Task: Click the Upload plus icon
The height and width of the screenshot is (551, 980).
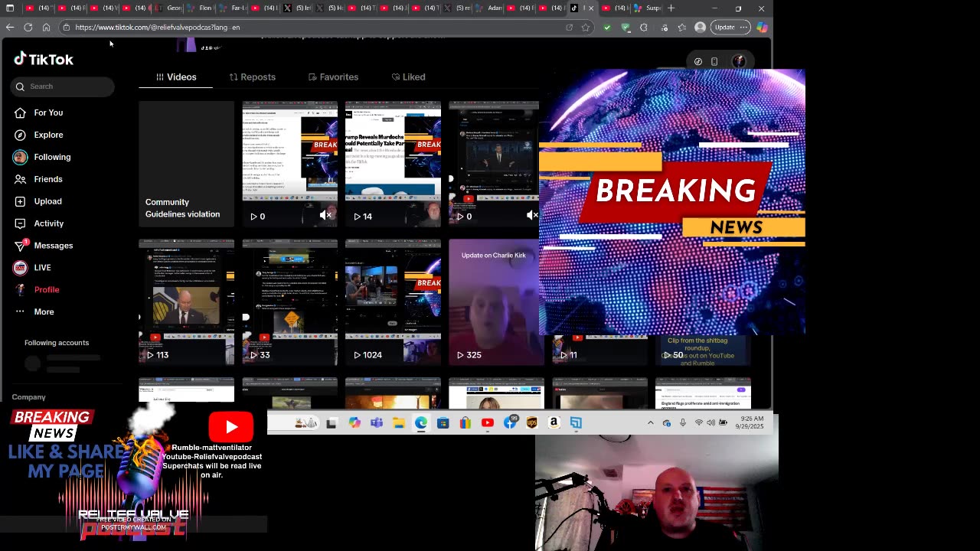Action: coord(20,201)
